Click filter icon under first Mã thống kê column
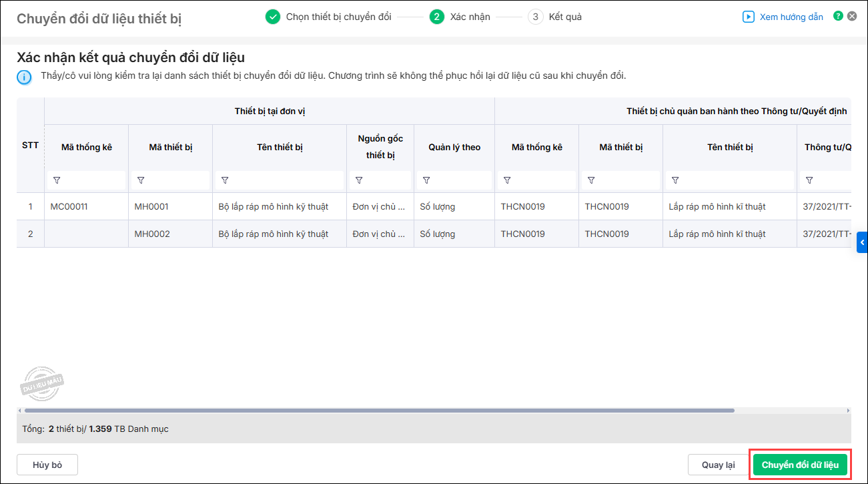Image resolution: width=868 pixels, height=484 pixels. (56, 180)
